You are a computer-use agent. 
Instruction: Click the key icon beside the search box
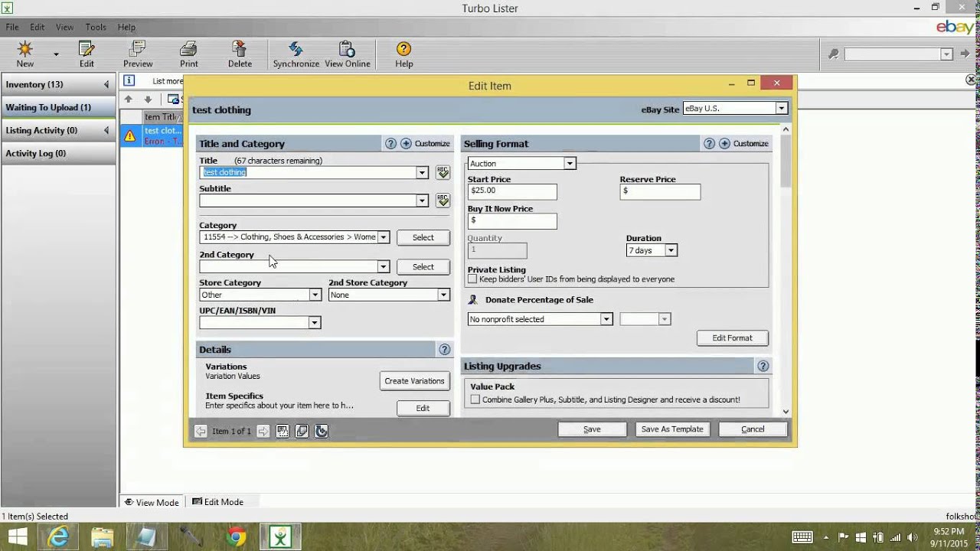834,54
